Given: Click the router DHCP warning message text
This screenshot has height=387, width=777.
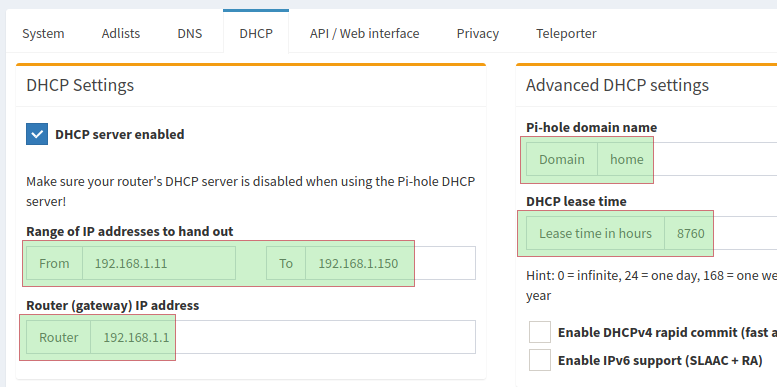Looking at the screenshot, I should (x=251, y=191).
